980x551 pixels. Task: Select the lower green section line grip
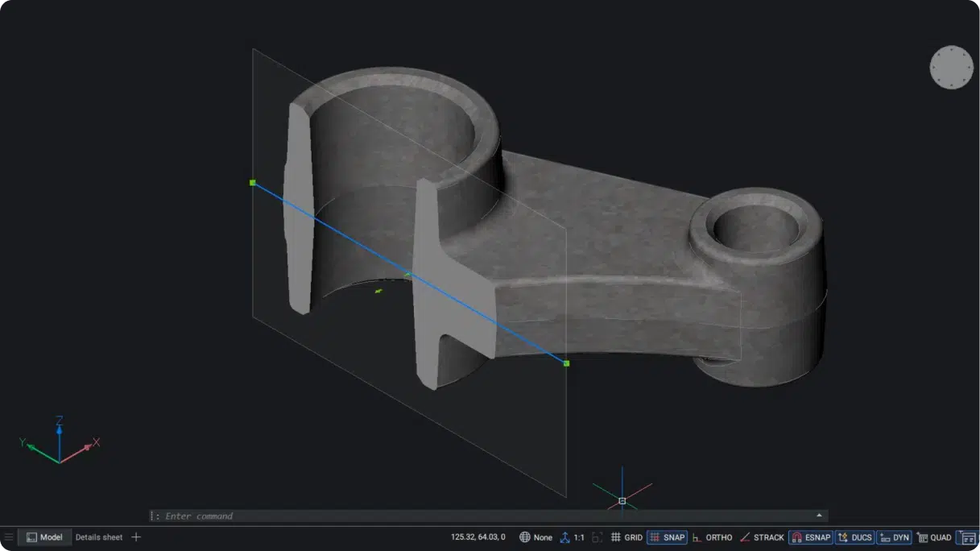click(x=566, y=363)
